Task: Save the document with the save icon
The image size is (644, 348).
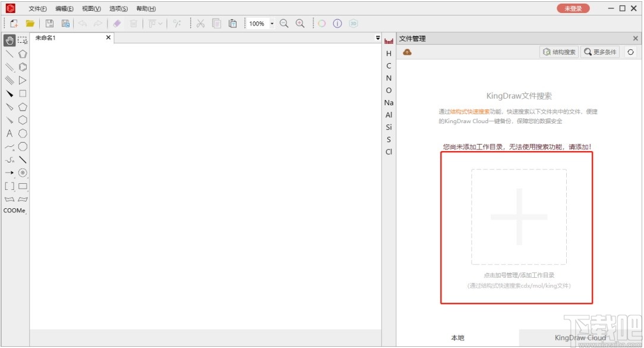Action: [x=49, y=23]
